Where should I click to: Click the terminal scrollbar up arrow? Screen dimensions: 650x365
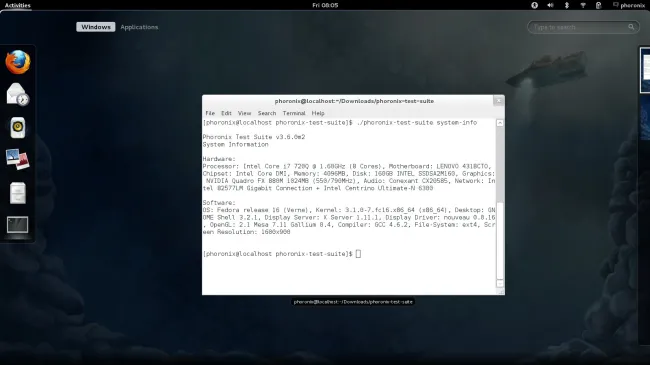pyautogui.click(x=500, y=123)
